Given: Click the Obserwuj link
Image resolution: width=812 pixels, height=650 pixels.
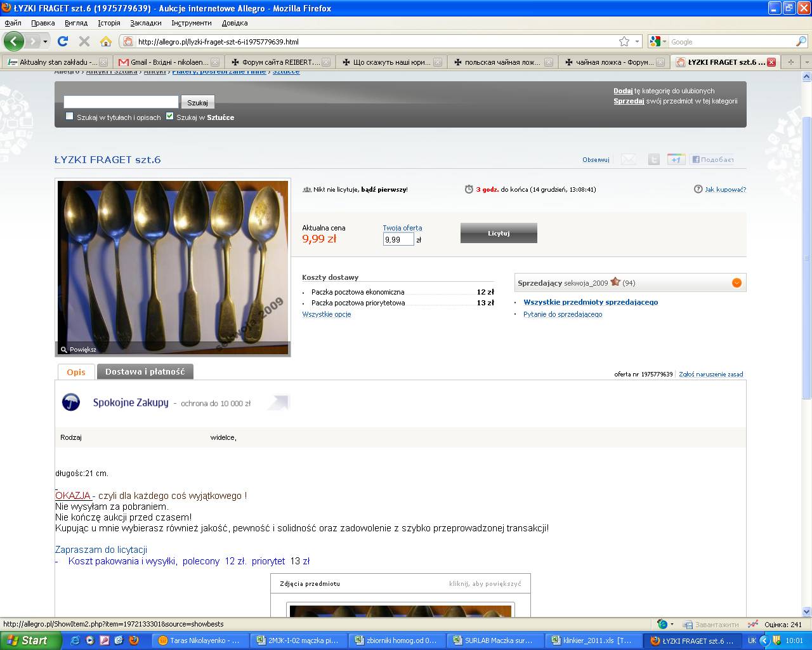Looking at the screenshot, I should click(x=596, y=160).
